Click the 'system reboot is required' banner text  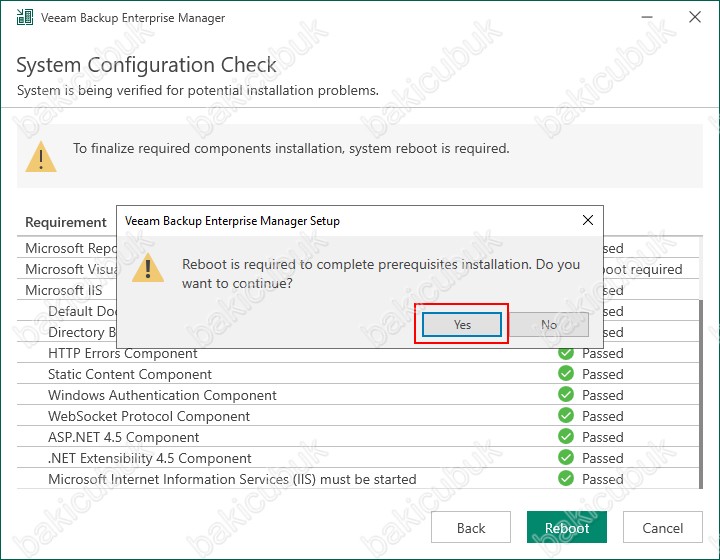291,148
